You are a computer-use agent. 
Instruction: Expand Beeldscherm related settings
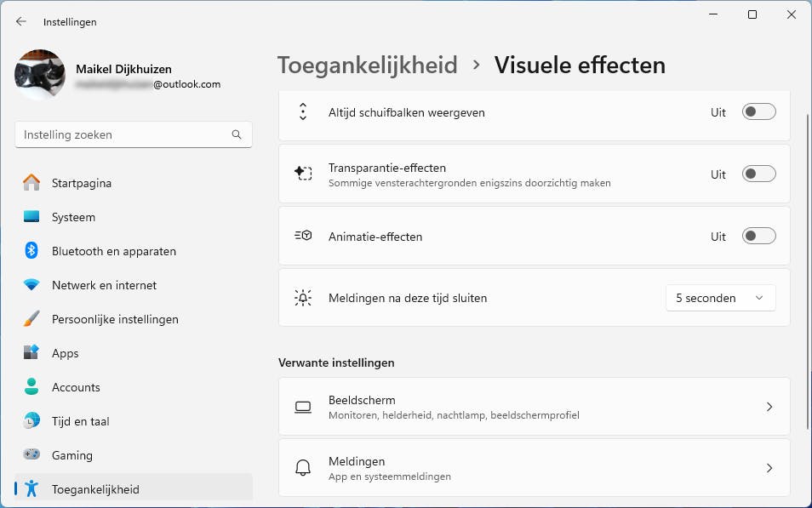[x=769, y=407]
